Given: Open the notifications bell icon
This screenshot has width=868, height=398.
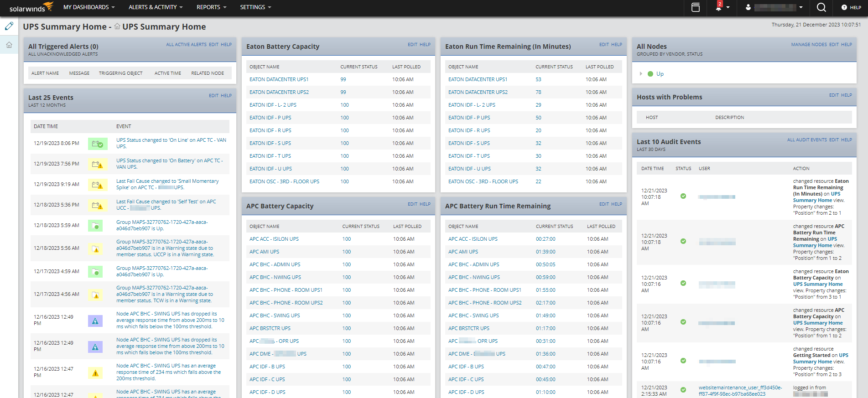Looking at the screenshot, I should pos(719,7).
